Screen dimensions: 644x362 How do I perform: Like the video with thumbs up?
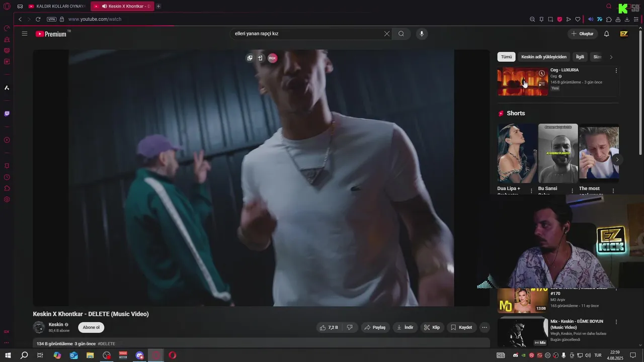pos(329,327)
